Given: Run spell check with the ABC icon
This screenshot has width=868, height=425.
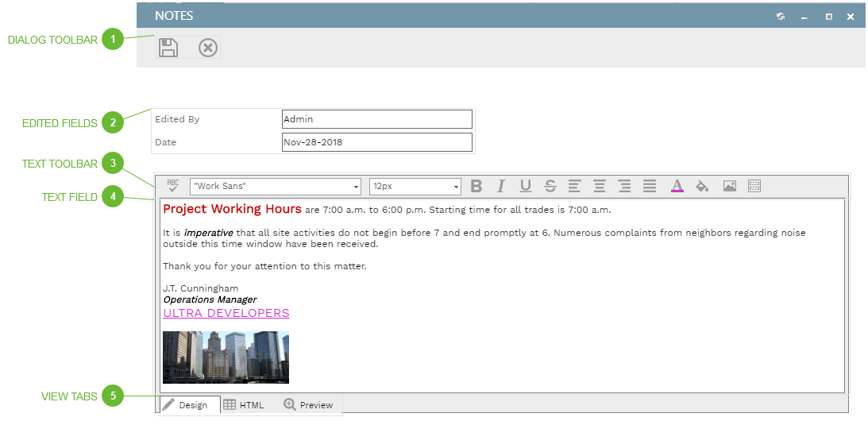Looking at the screenshot, I should click(173, 186).
